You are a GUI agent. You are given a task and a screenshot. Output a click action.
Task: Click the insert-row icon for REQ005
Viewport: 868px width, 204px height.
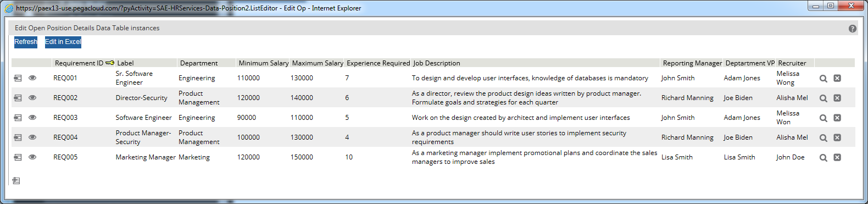(18, 157)
